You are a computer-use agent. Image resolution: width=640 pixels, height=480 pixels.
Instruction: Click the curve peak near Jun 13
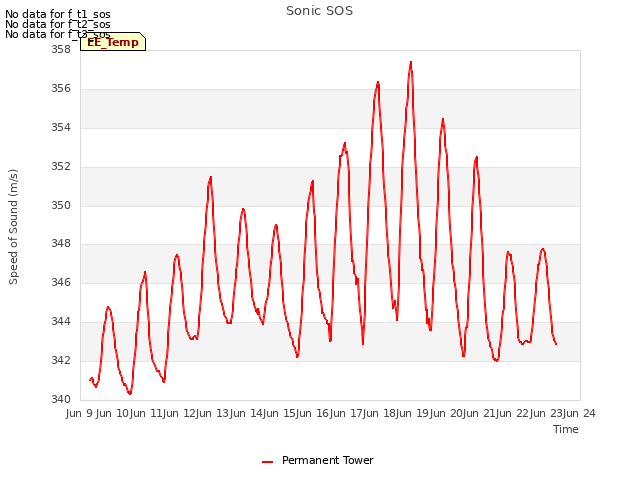point(211,177)
